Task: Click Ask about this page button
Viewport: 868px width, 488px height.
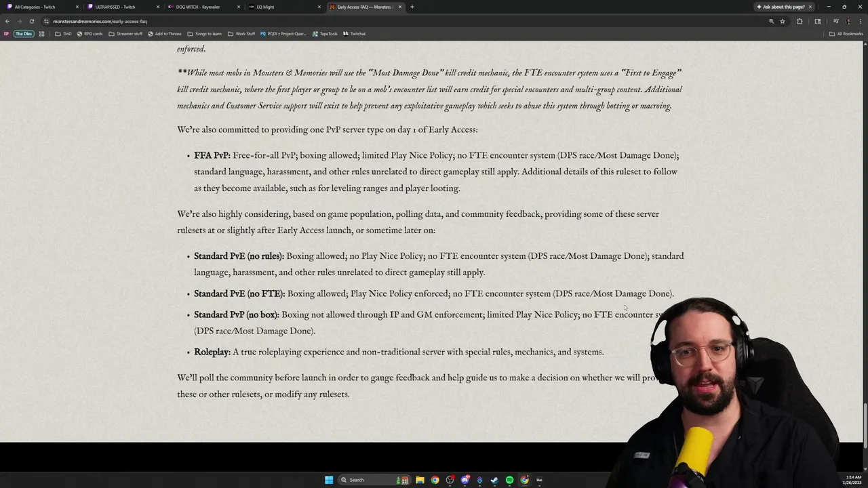Action: coord(780,7)
